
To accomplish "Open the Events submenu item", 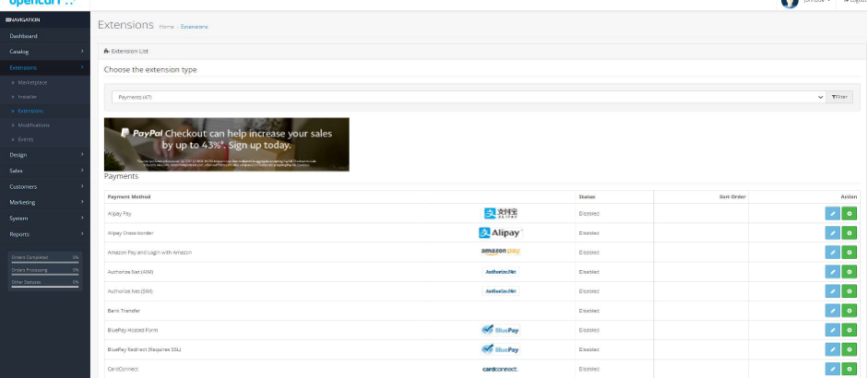I will [x=45, y=139].
